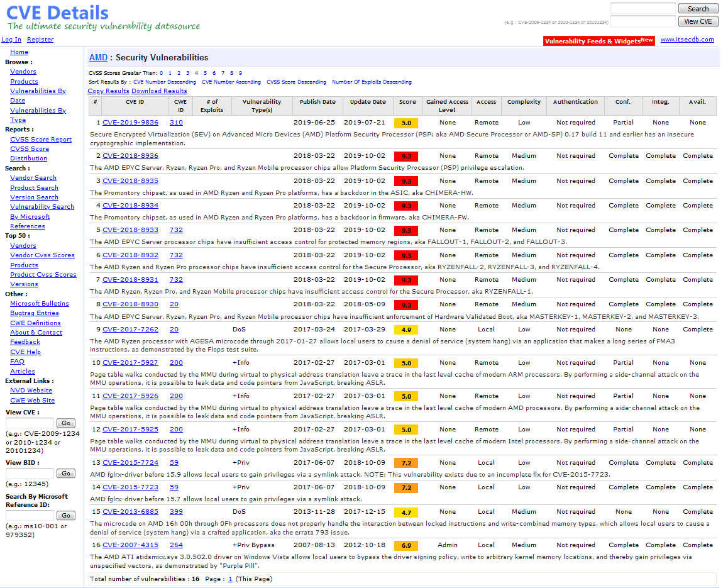
Task: Click Copy Results link
Action: (x=108, y=91)
